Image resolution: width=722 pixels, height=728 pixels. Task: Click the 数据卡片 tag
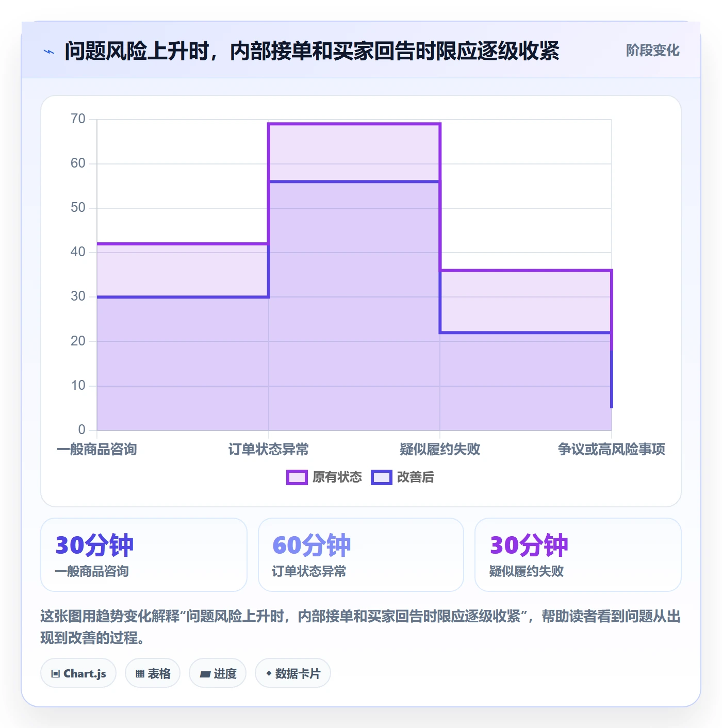click(293, 673)
